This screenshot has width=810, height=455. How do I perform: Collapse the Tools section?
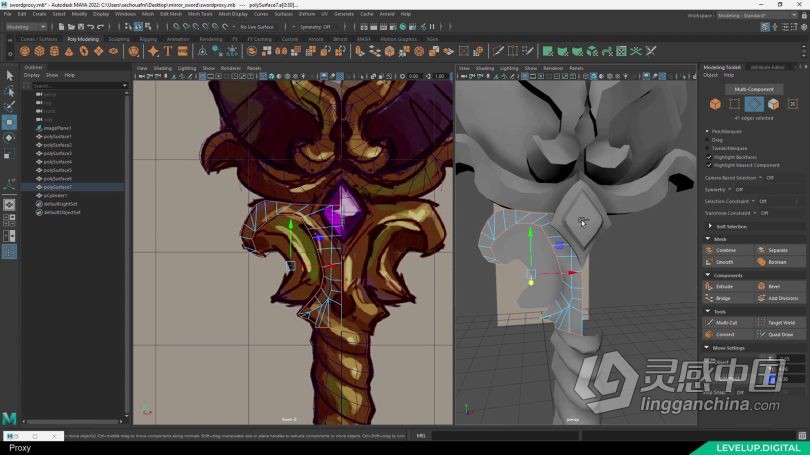tap(708, 311)
